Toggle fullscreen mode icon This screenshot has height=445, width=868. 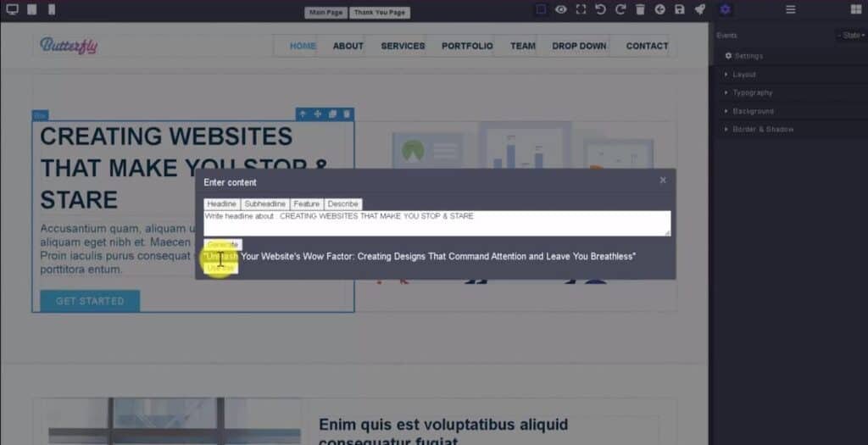click(581, 9)
